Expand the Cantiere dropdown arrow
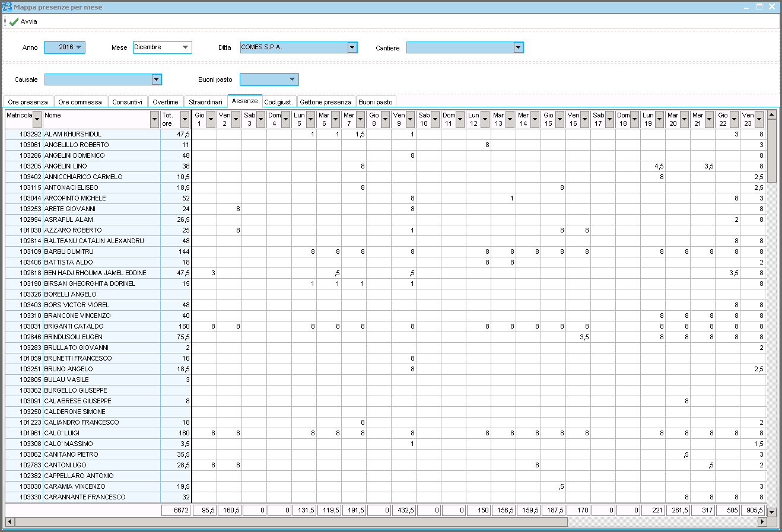 point(519,47)
